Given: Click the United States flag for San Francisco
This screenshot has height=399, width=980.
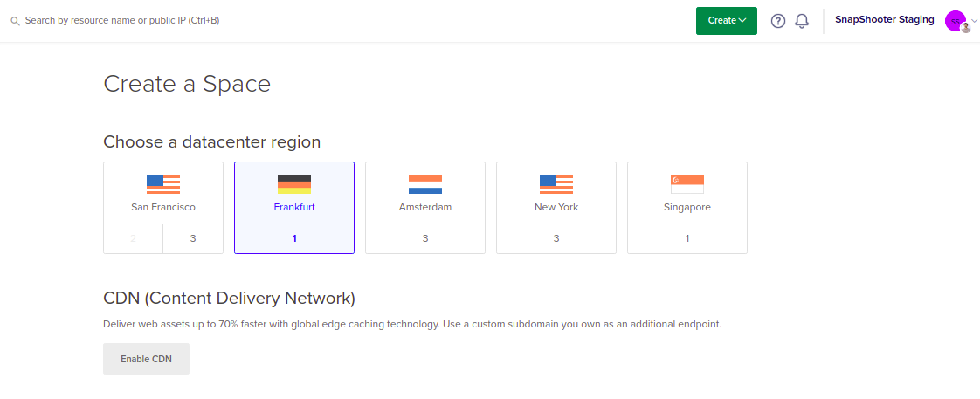Looking at the screenshot, I should 163,185.
